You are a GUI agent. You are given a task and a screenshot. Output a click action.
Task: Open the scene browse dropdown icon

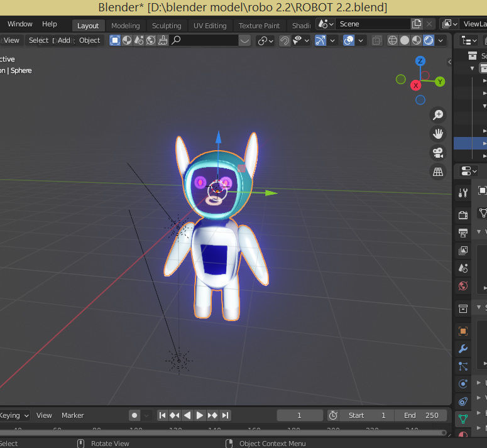click(326, 24)
